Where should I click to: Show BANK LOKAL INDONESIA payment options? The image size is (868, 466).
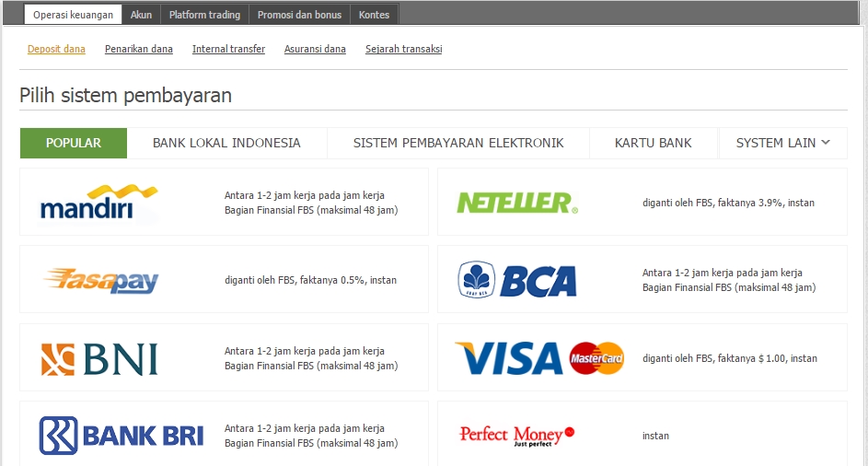point(227,143)
